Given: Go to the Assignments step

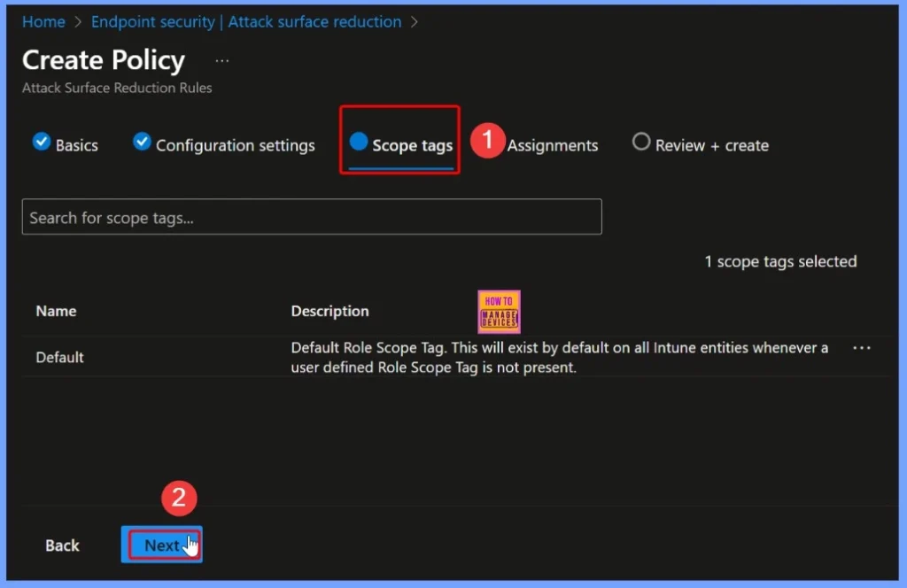Looking at the screenshot, I should point(553,145).
